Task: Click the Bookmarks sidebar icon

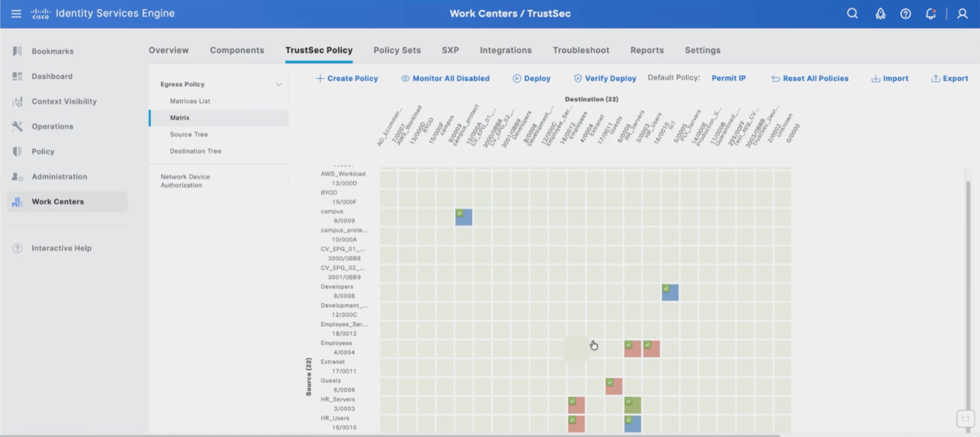Action: click(x=17, y=51)
